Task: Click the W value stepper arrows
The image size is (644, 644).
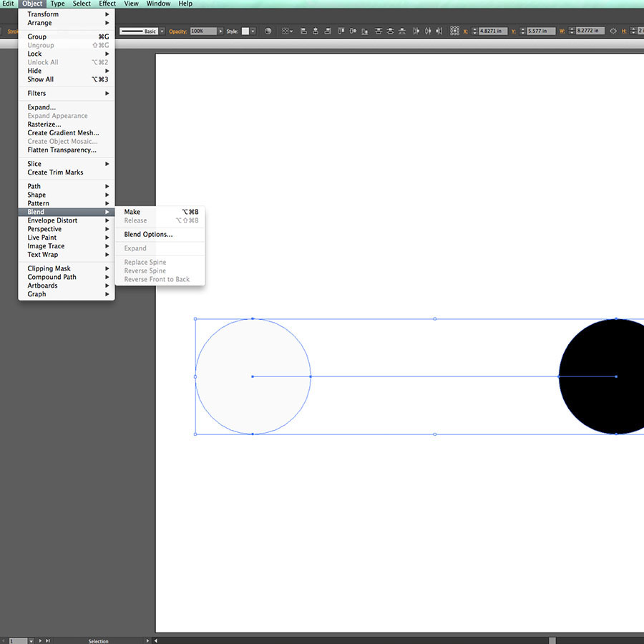Action: (572, 31)
